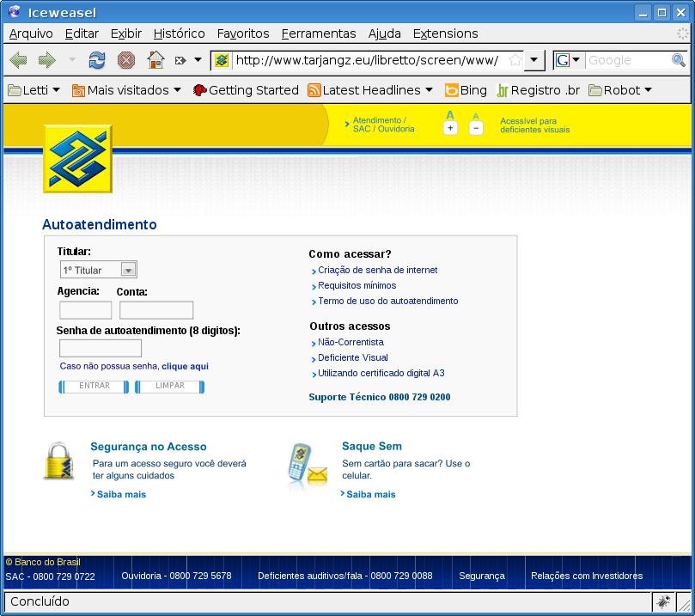
Task: Click the small tag icon next to Home
Action: coord(180,60)
